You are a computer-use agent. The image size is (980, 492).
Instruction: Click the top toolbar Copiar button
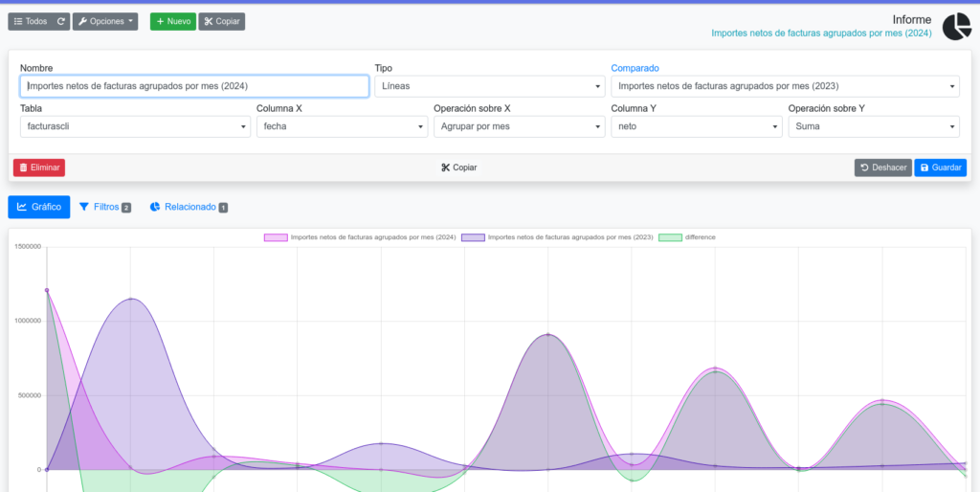click(x=222, y=21)
